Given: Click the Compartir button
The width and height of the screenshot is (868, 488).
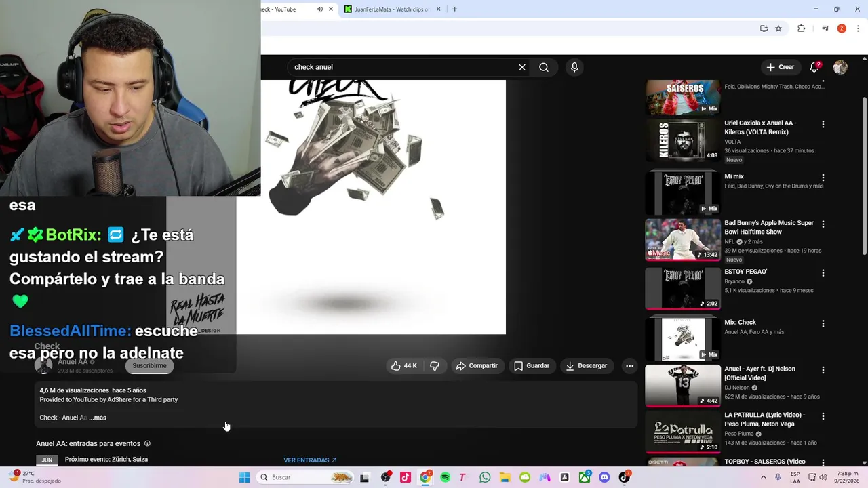Looking at the screenshot, I should point(477,366).
